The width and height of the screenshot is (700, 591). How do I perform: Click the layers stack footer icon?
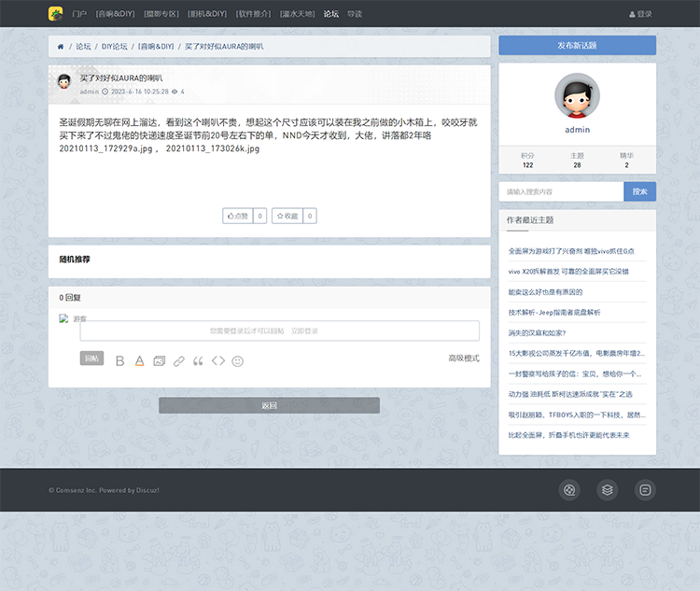coord(608,490)
